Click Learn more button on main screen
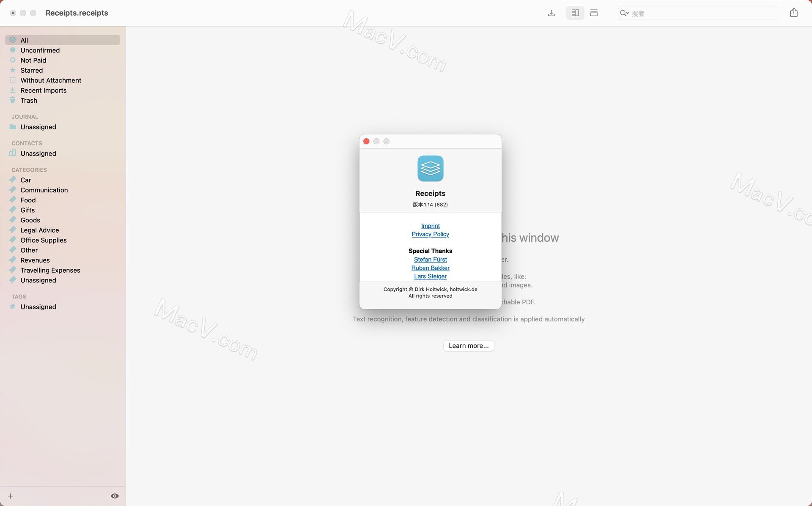 (x=469, y=346)
